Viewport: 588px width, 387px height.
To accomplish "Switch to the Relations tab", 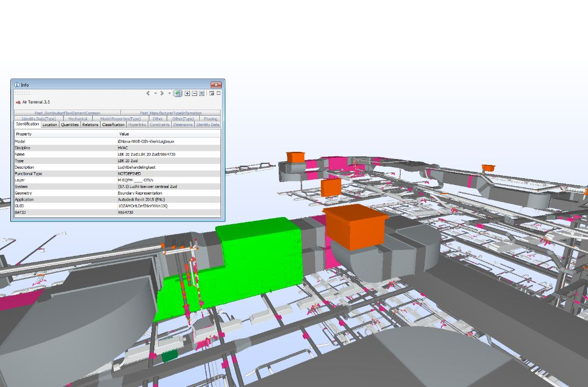I will click(x=90, y=124).
